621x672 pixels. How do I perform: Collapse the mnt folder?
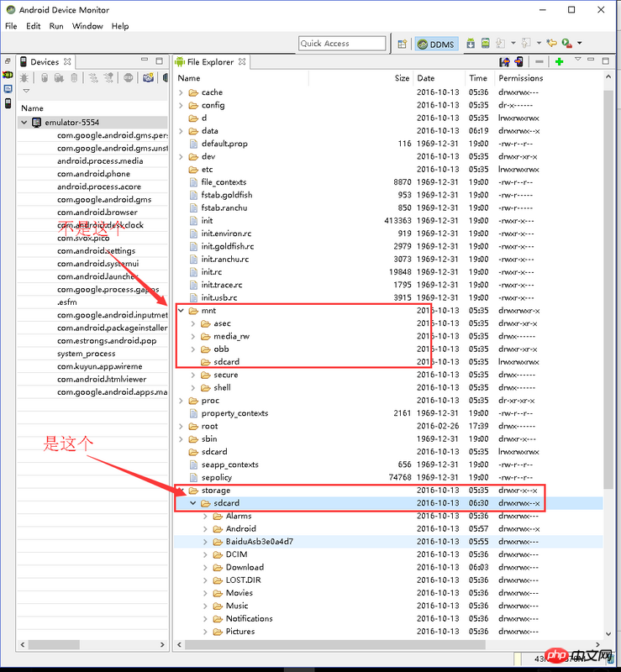click(182, 311)
